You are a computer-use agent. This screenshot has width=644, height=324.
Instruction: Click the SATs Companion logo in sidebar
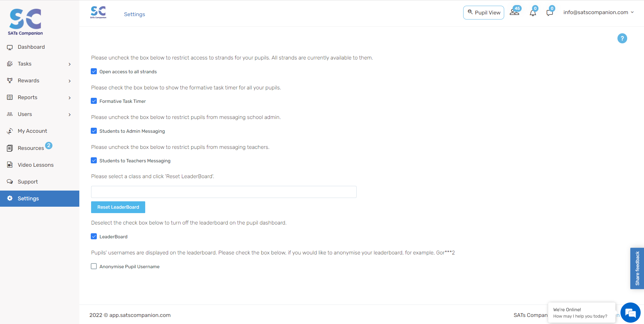pos(26,22)
